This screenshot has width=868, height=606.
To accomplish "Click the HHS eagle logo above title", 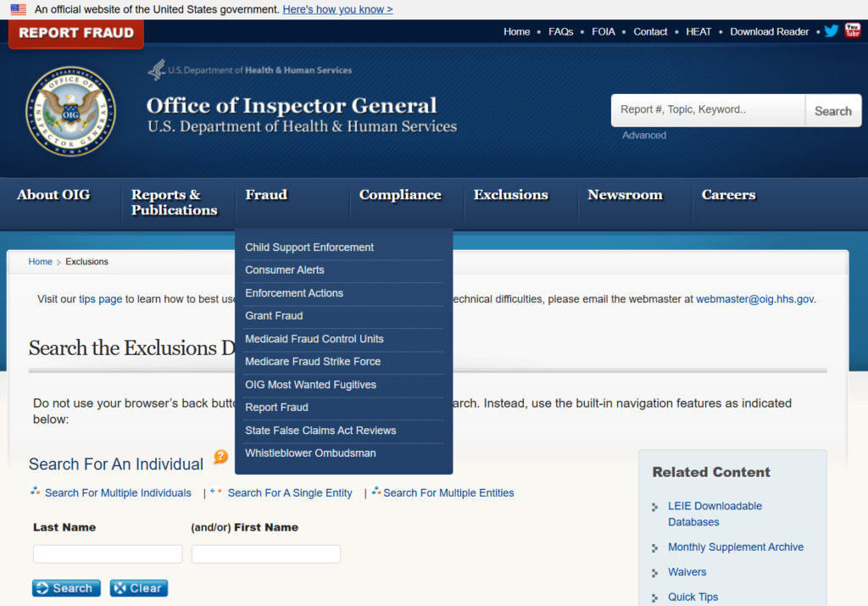I will [x=157, y=69].
